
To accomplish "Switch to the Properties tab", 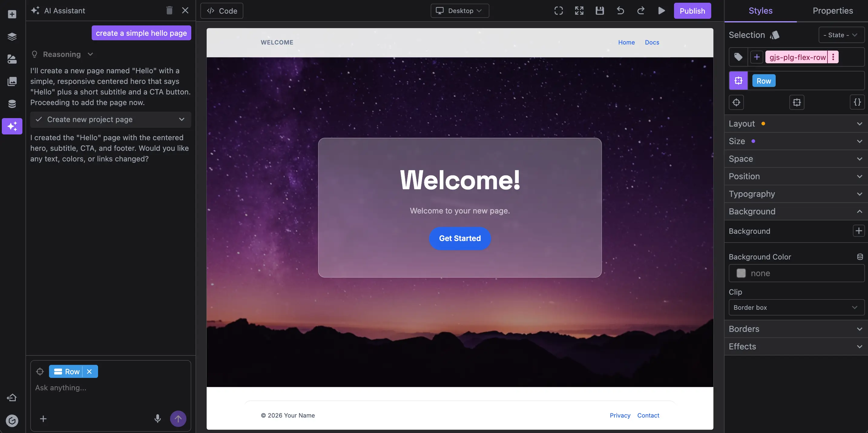I will tap(833, 11).
